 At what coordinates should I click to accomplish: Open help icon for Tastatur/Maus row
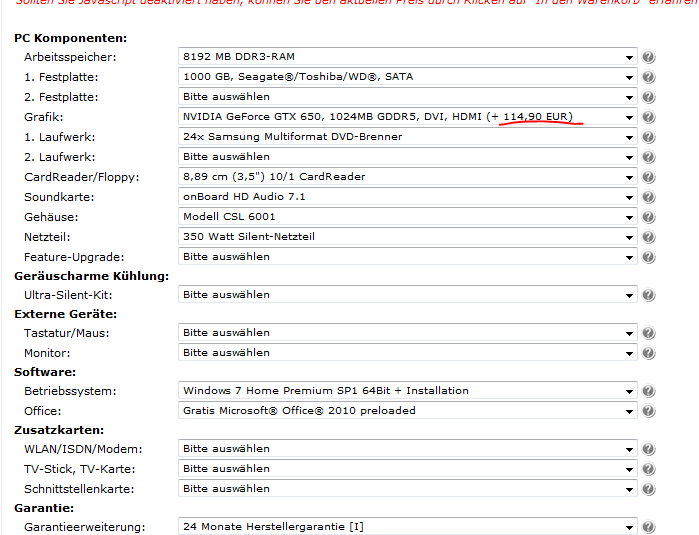coord(649,333)
